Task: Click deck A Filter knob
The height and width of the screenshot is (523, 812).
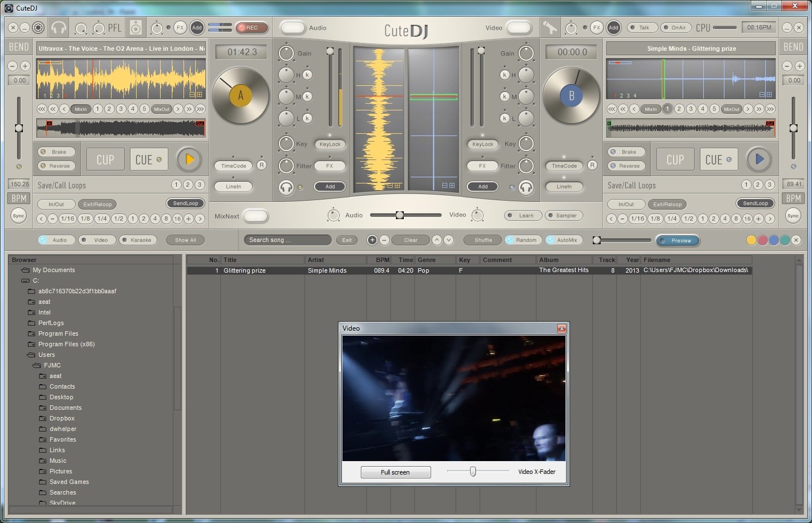Action: pyautogui.click(x=286, y=166)
